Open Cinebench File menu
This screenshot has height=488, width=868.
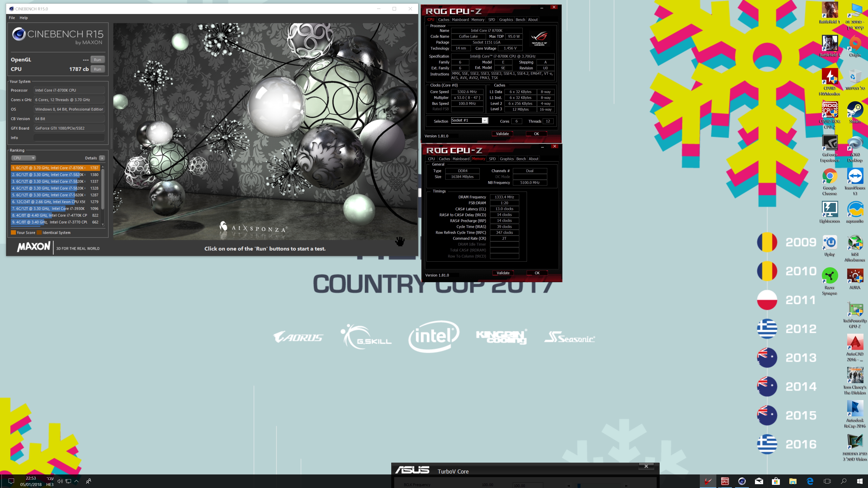click(12, 18)
